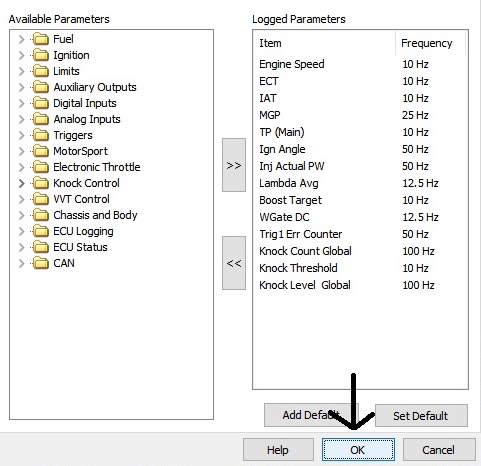Select the Fuel folder icon
The width and height of the screenshot is (481, 466).
pos(41,39)
